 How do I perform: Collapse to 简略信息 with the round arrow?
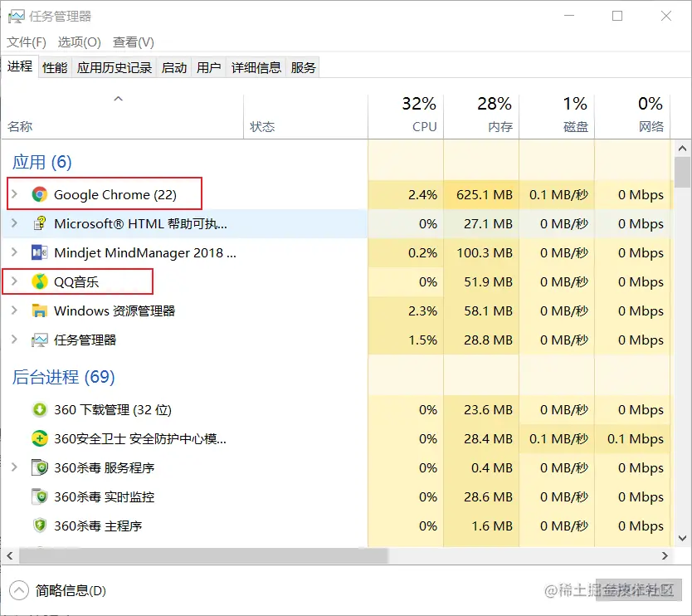[18, 590]
